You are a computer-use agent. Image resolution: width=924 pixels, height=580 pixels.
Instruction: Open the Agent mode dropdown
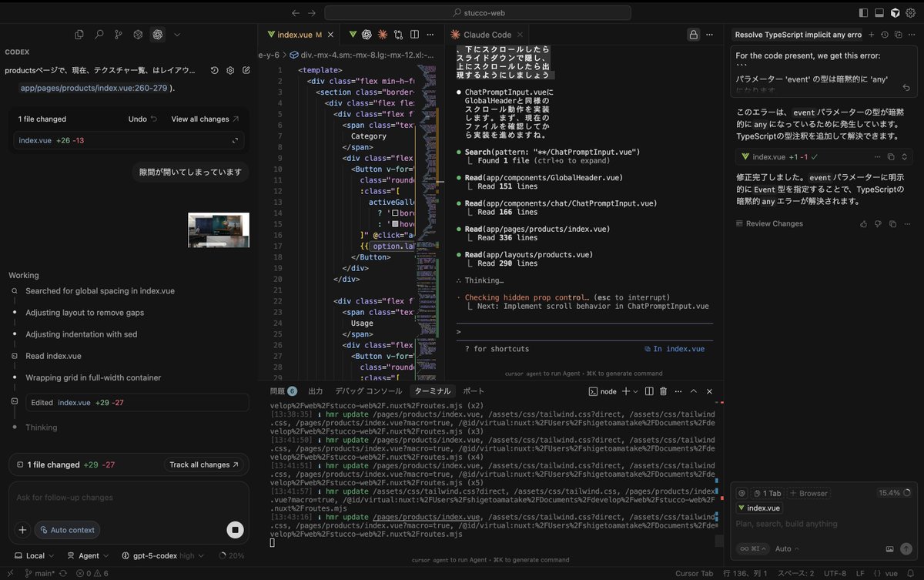pos(88,555)
